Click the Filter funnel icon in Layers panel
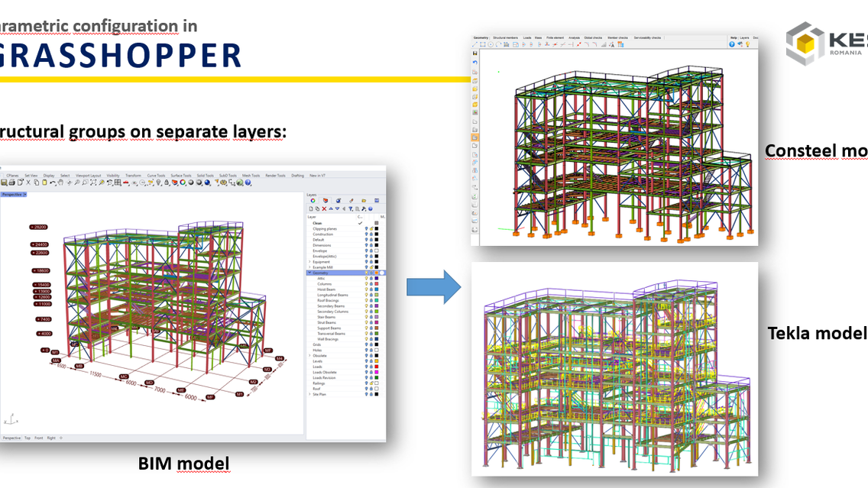The height and width of the screenshot is (488, 868). pyautogui.click(x=351, y=208)
